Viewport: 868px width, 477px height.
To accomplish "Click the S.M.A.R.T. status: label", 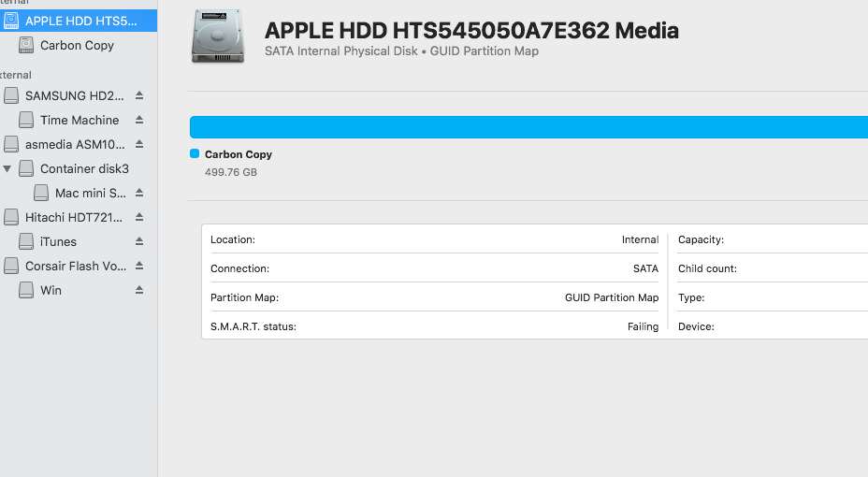I will [x=253, y=326].
